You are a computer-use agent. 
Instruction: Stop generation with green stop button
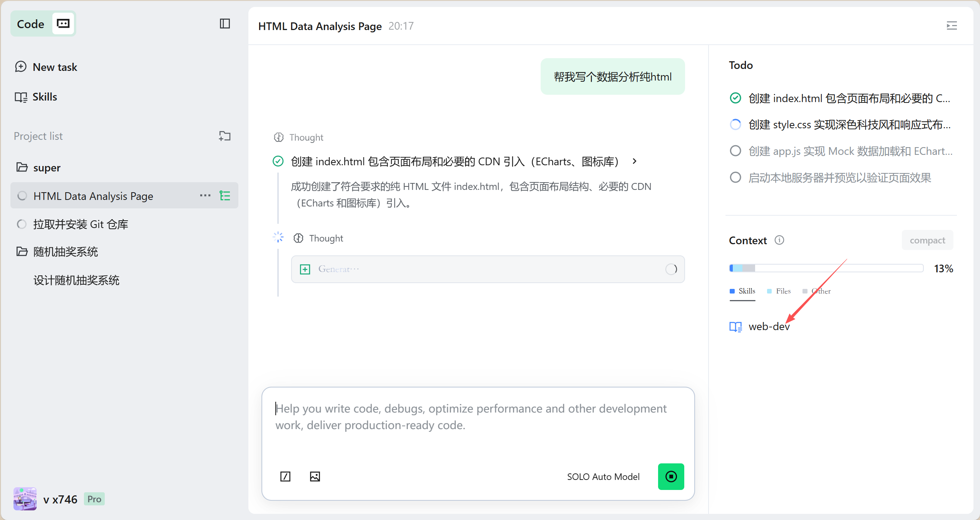[x=671, y=476]
